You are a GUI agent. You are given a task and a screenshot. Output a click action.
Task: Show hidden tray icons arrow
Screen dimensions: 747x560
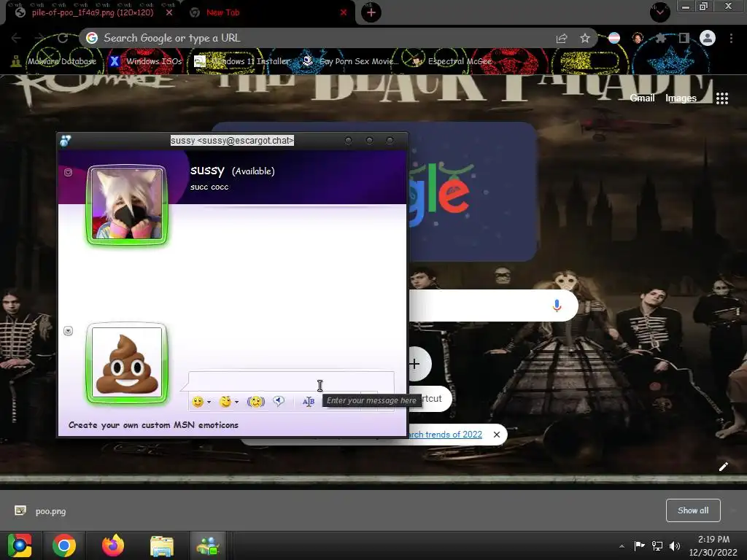[622, 545]
